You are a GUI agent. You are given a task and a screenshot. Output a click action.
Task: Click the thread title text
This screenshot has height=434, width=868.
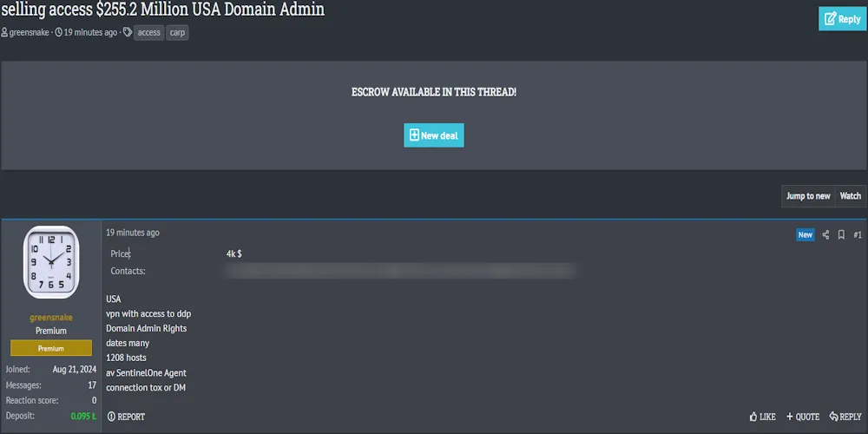163,9
